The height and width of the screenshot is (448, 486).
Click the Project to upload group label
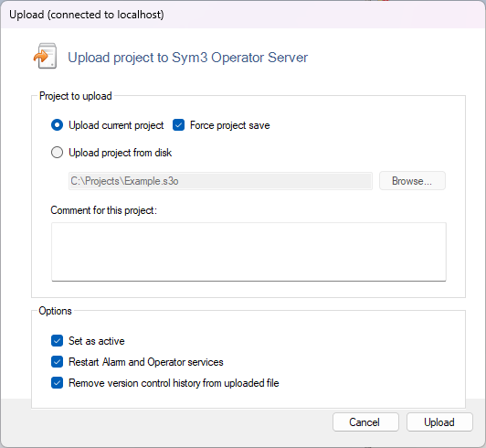pyautogui.click(x=76, y=96)
